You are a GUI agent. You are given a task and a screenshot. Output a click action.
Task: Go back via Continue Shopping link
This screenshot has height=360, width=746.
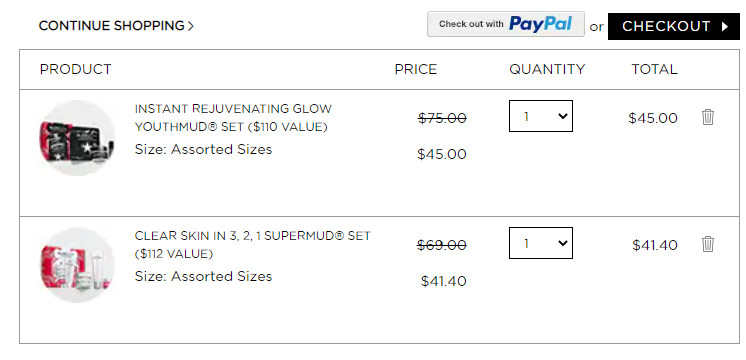click(116, 26)
